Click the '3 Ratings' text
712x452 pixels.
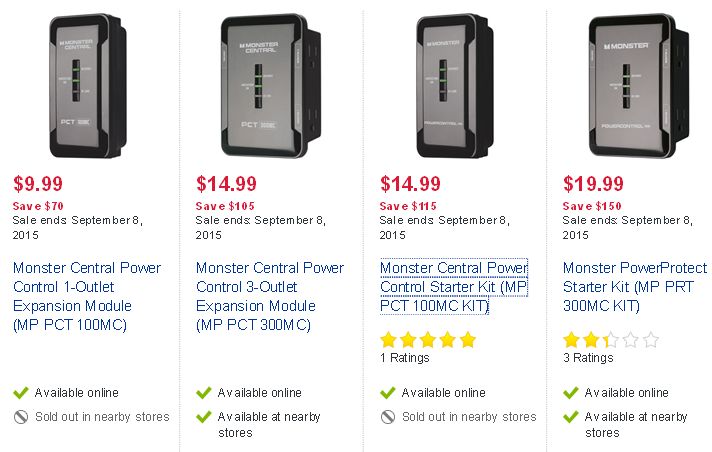(588, 358)
